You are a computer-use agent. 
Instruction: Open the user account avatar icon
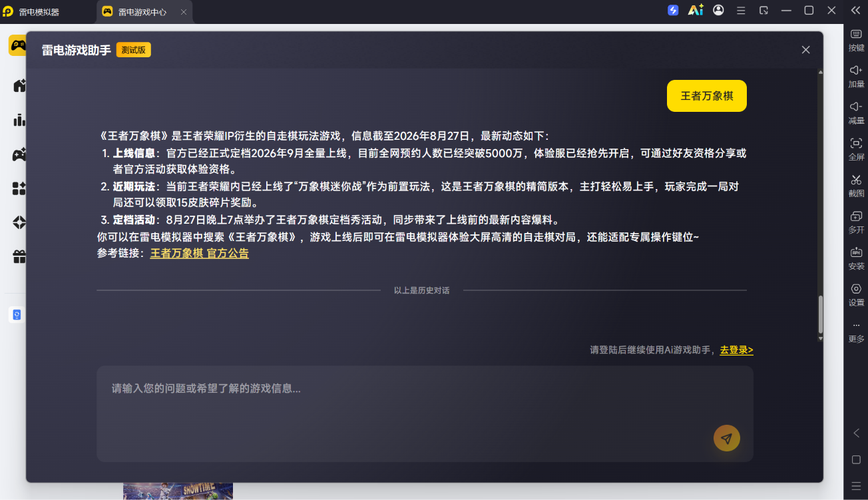point(718,10)
